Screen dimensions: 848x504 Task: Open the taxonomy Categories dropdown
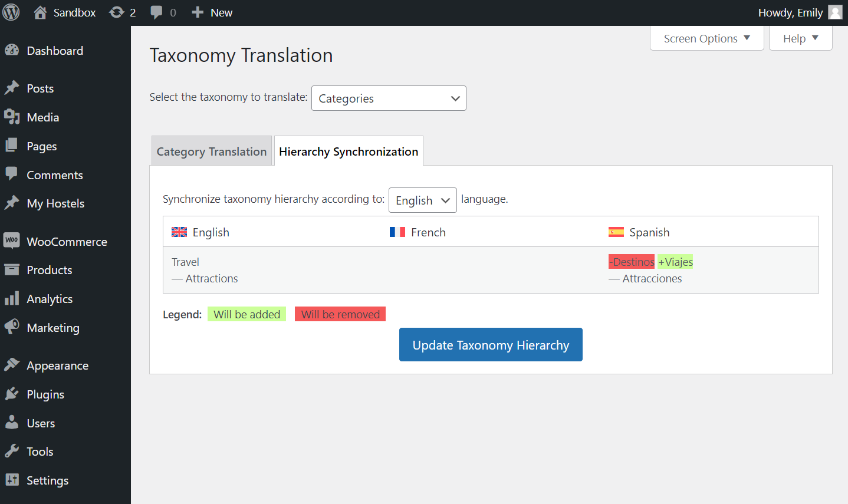pos(389,98)
